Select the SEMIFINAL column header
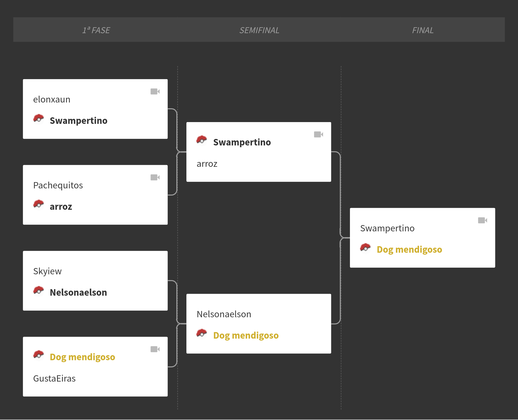Viewport: 518px width, 420px height. tap(259, 30)
